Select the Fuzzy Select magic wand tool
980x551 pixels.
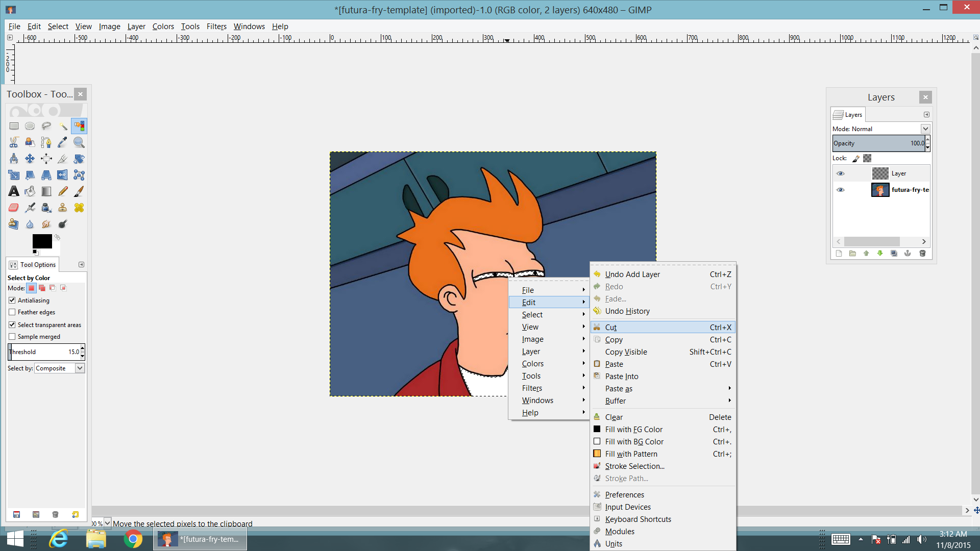click(63, 126)
